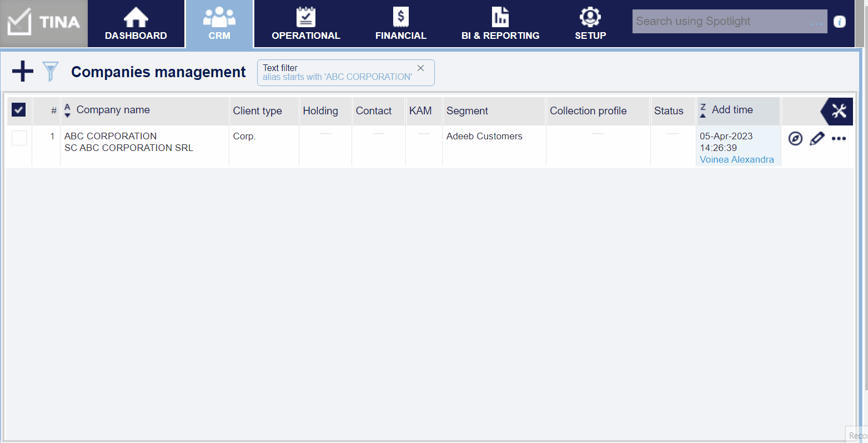Click the compass icon for ABC CORPORATION
The image size is (868, 443).
click(x=795, y=139)
